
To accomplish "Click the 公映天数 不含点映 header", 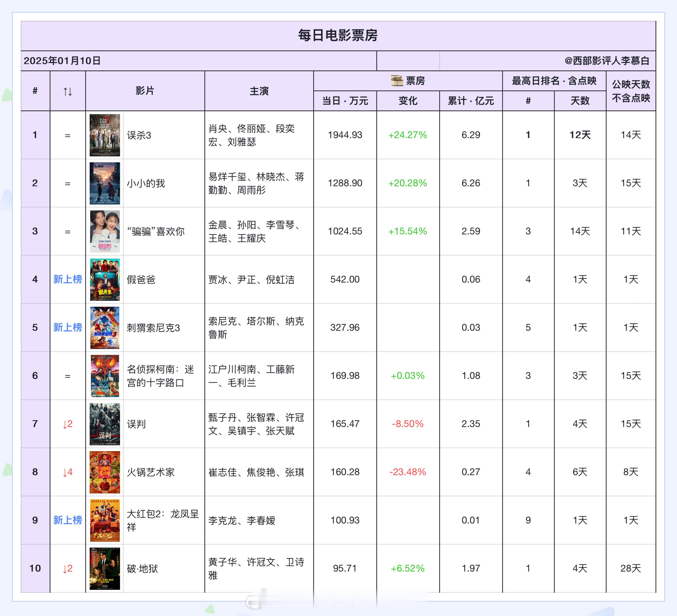I will coord(631,91).
